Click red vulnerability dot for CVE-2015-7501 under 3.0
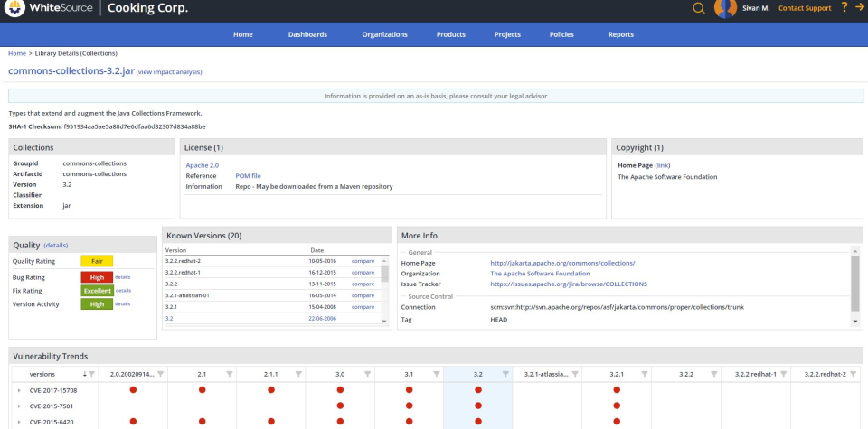The height and width of the screenshot is (429, 868). [340, 406]
